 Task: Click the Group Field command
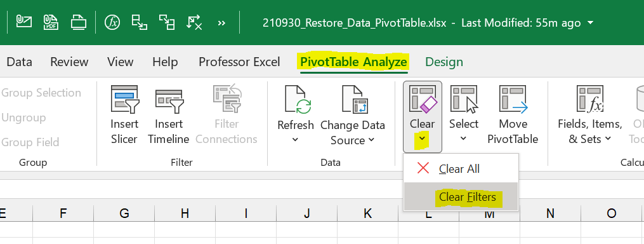pyautogui.click(x=30, y=142)
